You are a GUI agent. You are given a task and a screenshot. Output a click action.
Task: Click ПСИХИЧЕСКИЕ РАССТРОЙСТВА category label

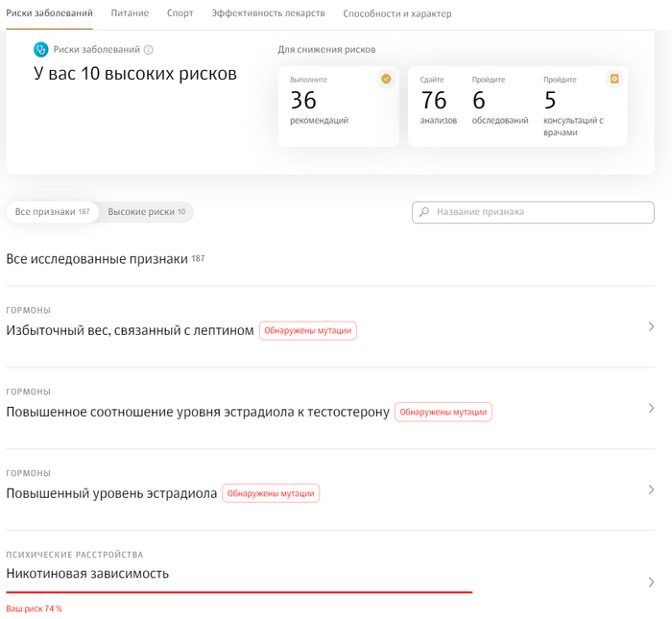[x=75, y=555]
